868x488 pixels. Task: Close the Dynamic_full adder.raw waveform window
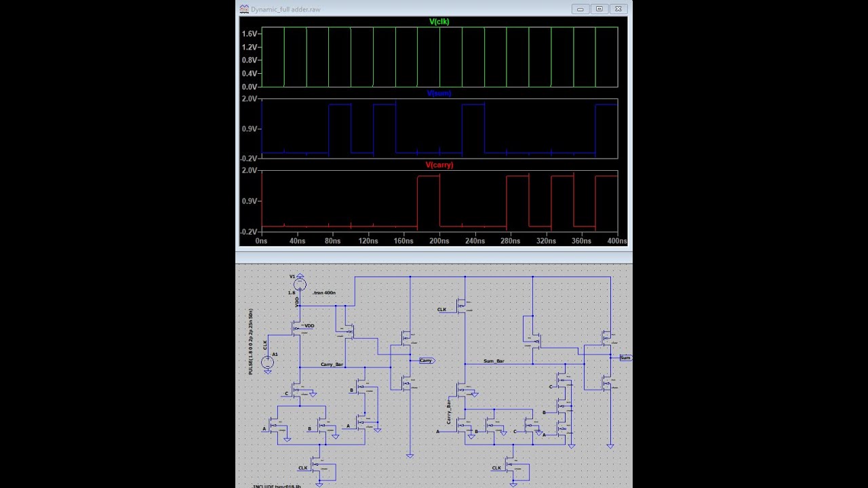tap(618, 9)
